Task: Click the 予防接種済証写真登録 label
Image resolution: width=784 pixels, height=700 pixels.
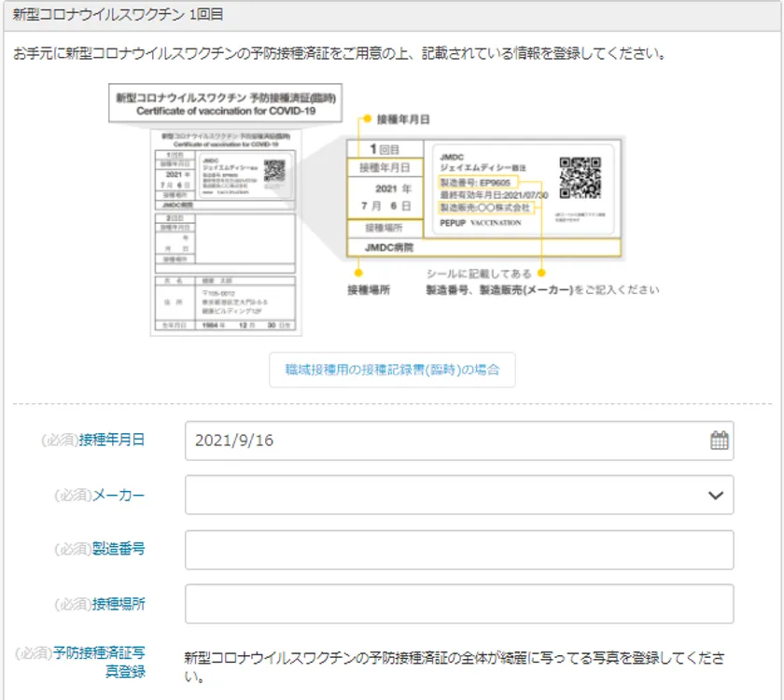Action: pyautogui.click(x=99, y=662)
